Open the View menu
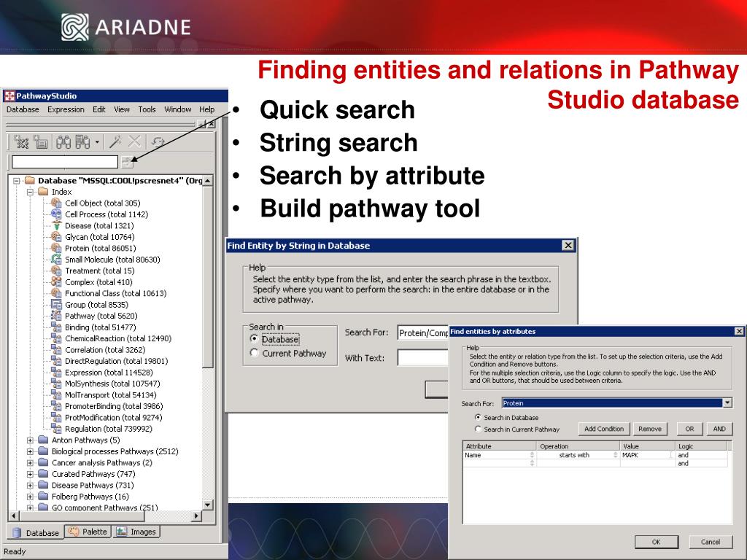The width and height of the screenshot is (747, 560). click(122, 109)
